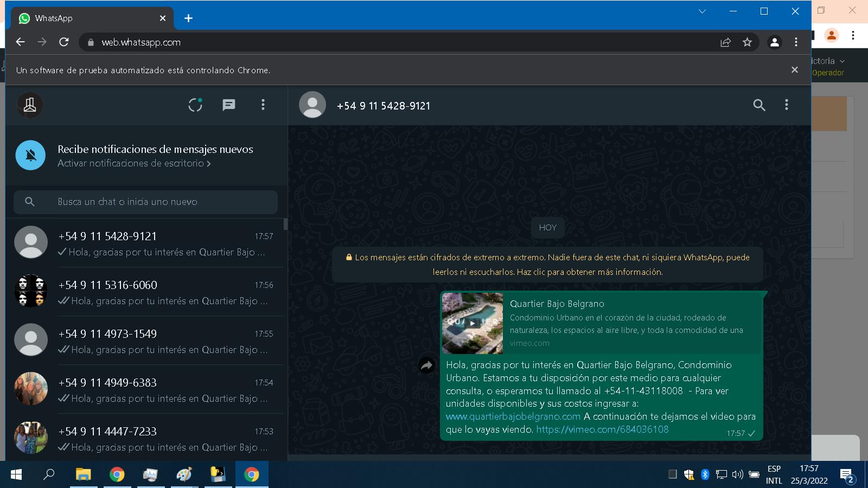The height and width of the screenshot is (488, 868).
Task: Open File Explorer from taskbar
Action: tap(83, 474)
